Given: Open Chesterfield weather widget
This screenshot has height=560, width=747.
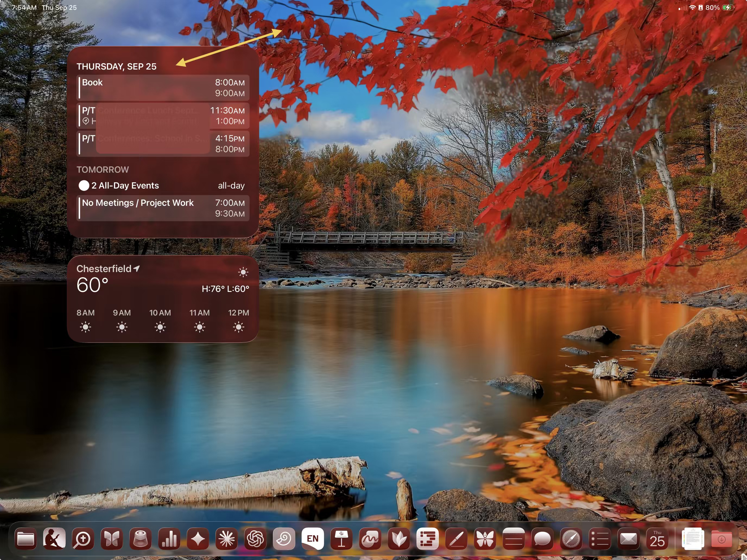Looking at the screenshot, I should point(163,299).
